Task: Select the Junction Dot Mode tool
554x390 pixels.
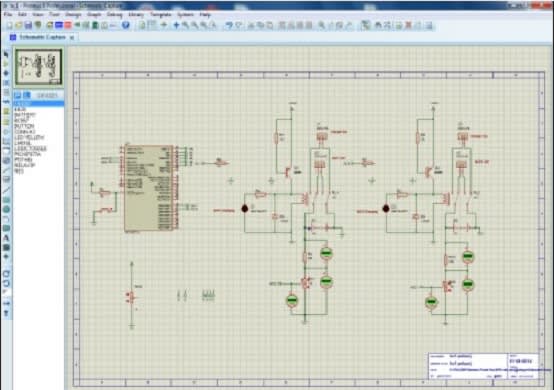Action: coord(6,73)
